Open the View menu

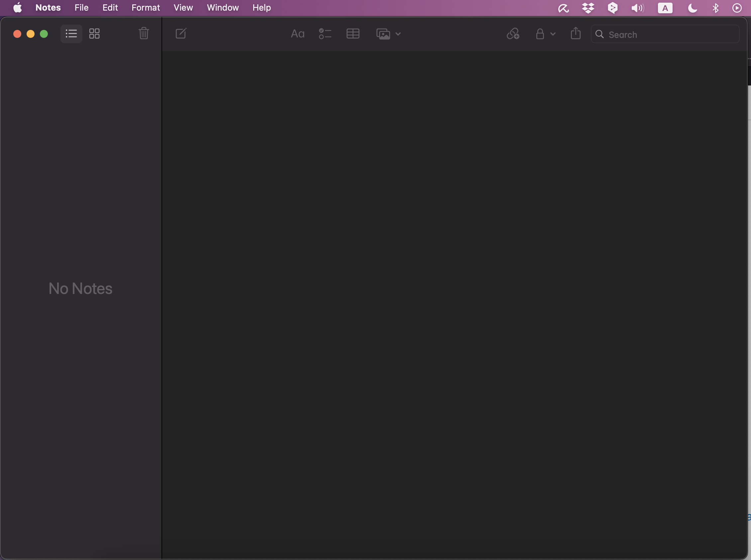183,8
